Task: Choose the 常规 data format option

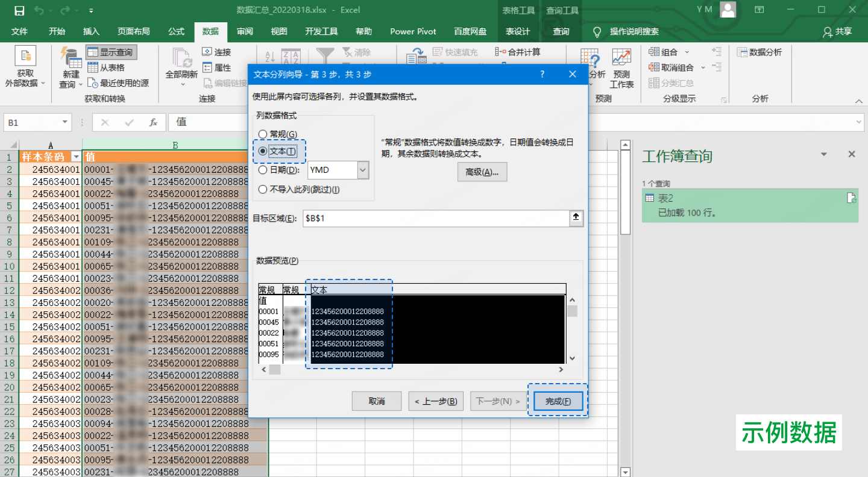Action: tap(278, 135)
